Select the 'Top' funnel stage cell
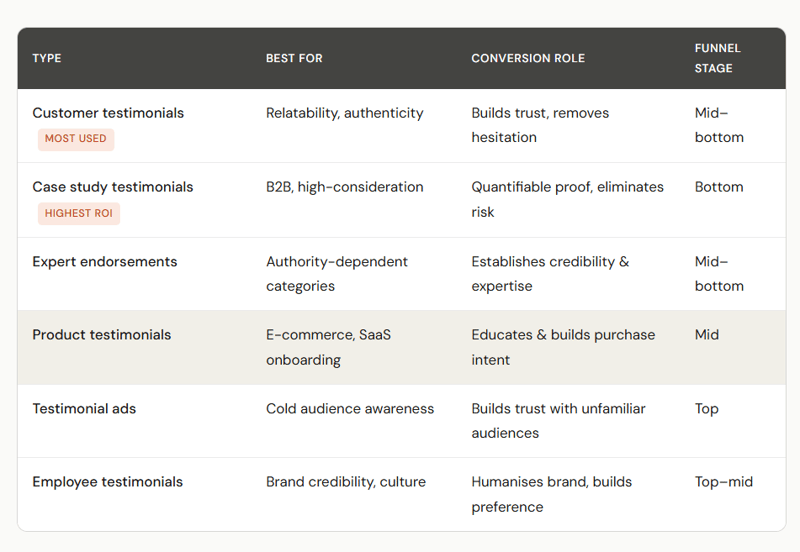Viewport: 800px width, 552px height. tap(707, 408)
